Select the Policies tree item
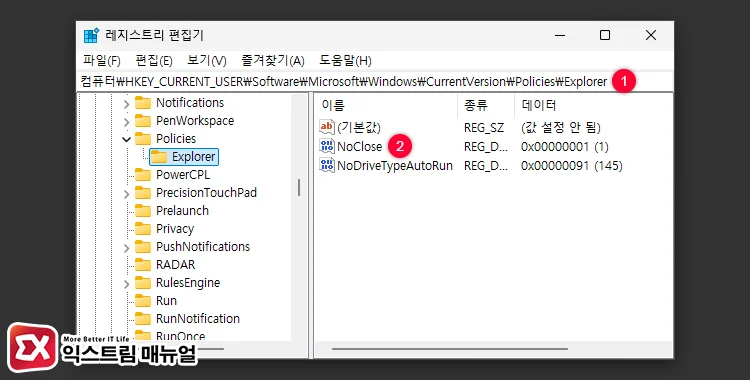 (176, 139)
